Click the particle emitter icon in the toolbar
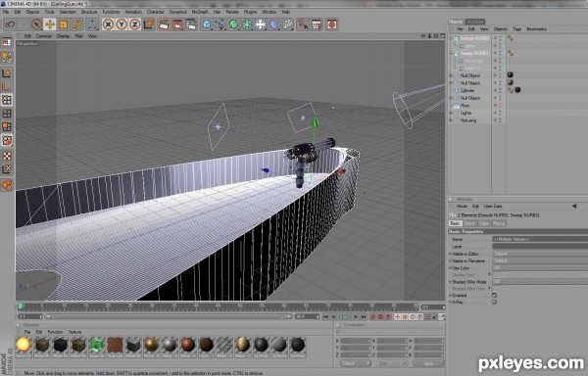 [287, 24]
